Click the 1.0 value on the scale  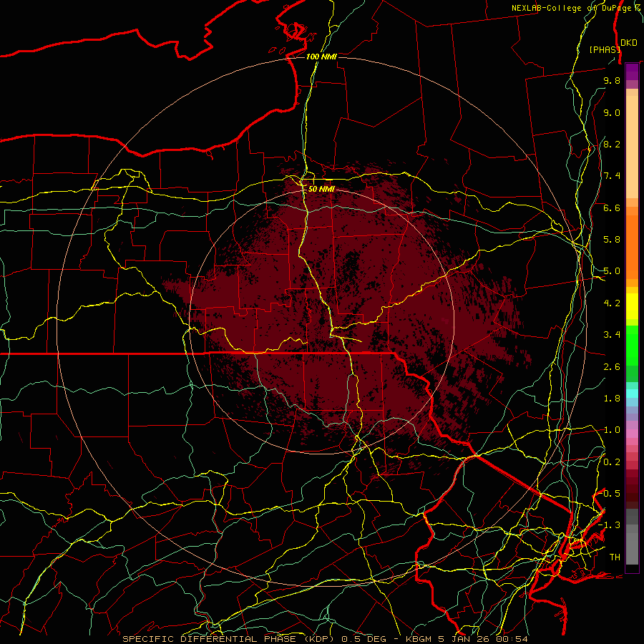pos(612,430)
